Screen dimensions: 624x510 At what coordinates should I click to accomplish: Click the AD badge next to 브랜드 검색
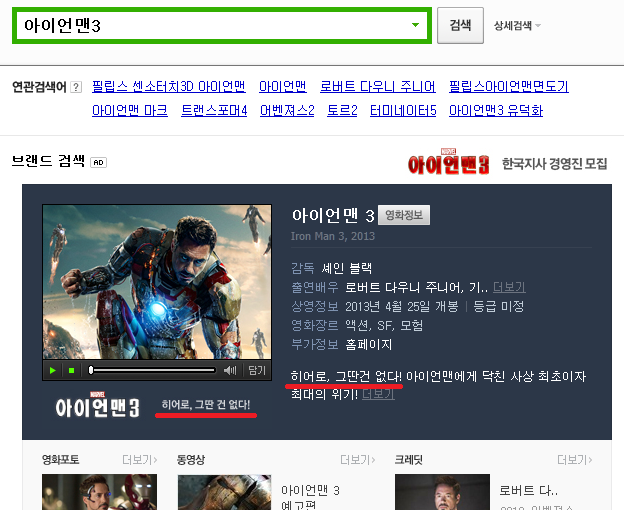coord(98,162)
